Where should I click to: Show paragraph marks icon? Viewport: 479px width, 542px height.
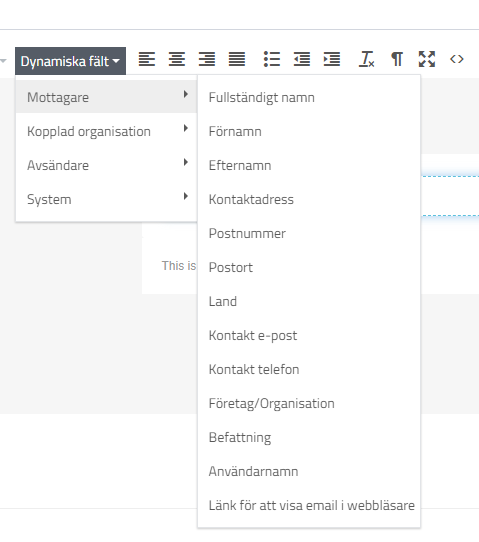click(397, 59)
